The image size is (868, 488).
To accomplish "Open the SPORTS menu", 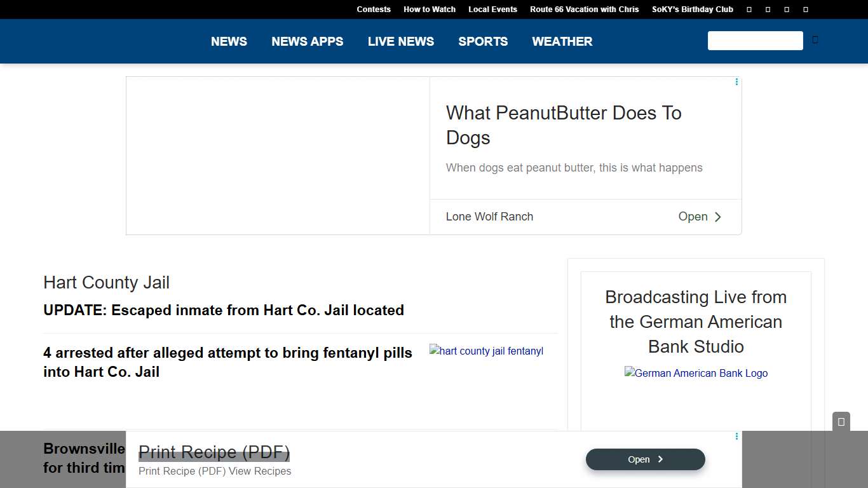I will (483, 41).
